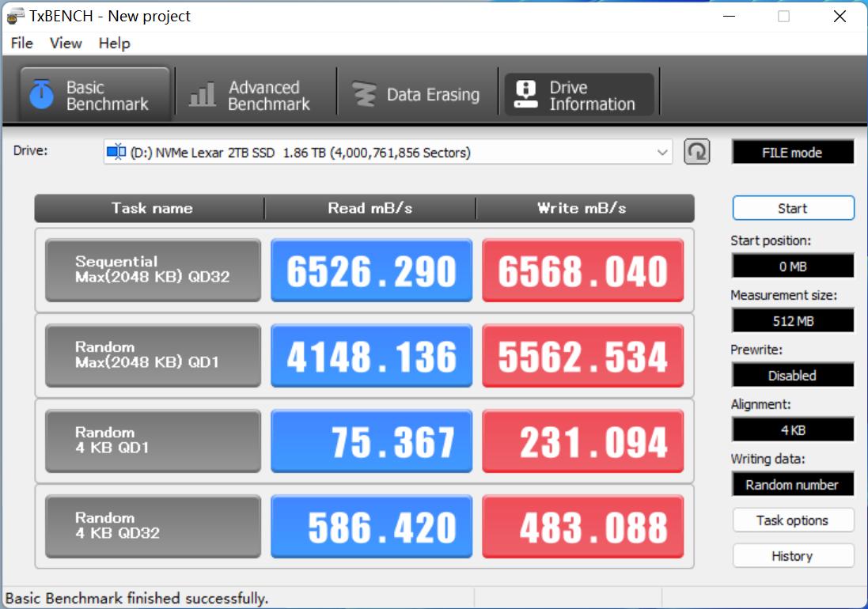Click the Writing data Random number field

[x=792, y=484]
